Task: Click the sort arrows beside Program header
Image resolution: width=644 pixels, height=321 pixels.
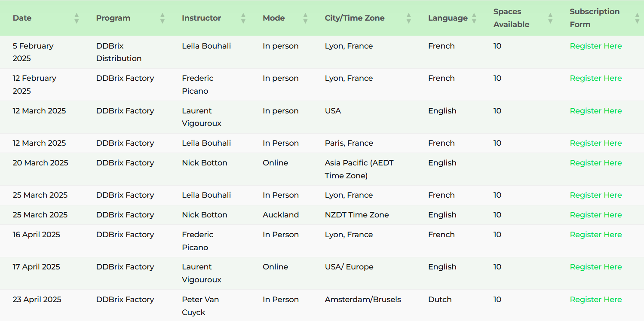Action: tap(163, 18)
